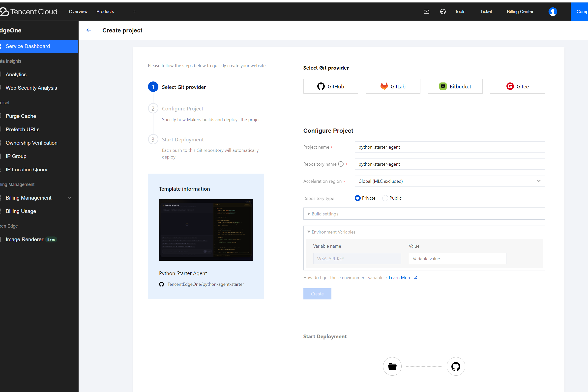
Task: Click the Create button
Action: click(317, 294)
